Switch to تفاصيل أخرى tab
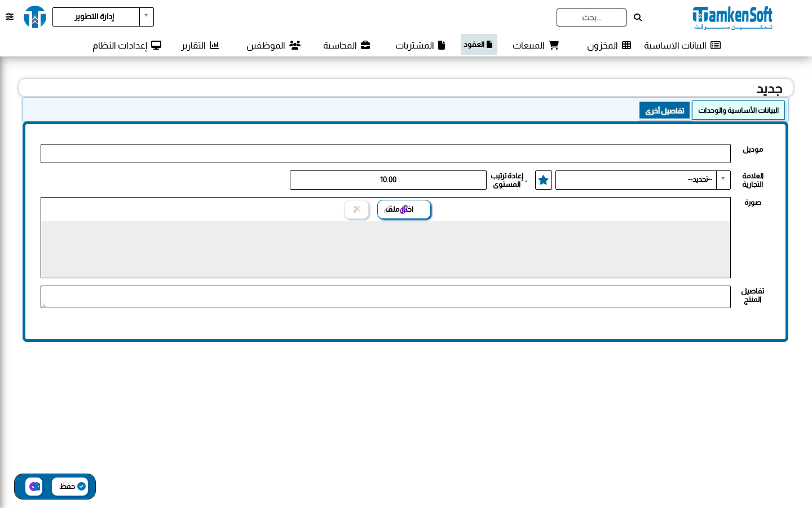Viewport: 812px width, 508px height. coord(664,111)
